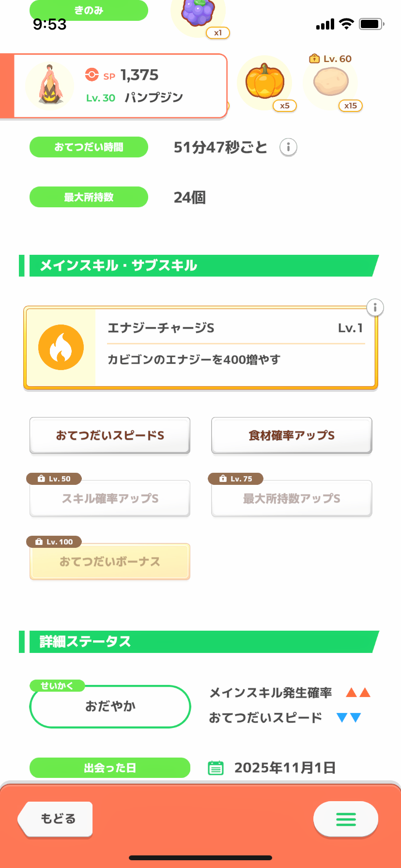Tap the きのみ label tab
The width and height of the screenshot is (401, 868).
pyautogui.click(x=89, y=10)
